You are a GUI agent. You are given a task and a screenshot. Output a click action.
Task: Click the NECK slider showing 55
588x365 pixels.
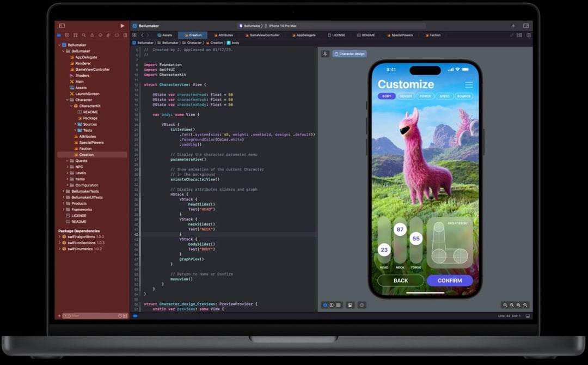coord(416,239)
